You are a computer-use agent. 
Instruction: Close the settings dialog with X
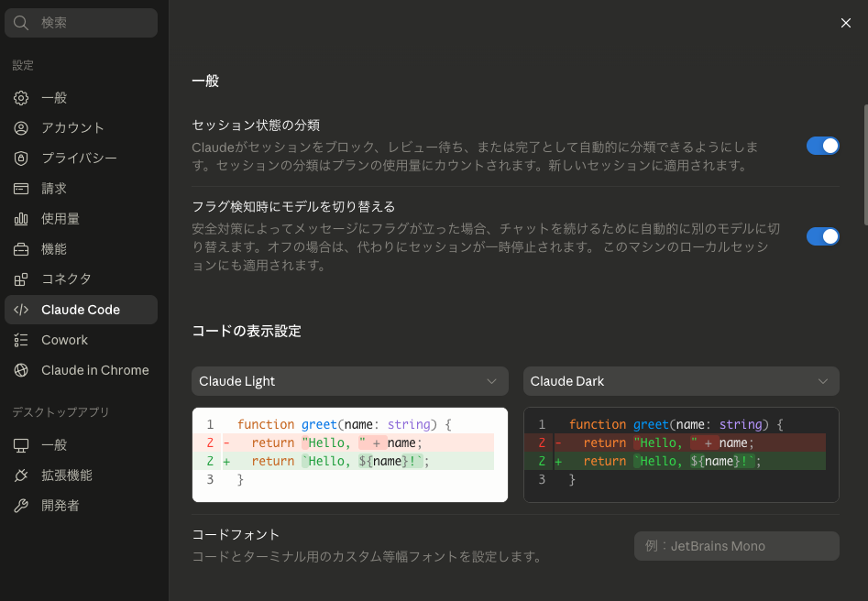[x=846, y=23]
